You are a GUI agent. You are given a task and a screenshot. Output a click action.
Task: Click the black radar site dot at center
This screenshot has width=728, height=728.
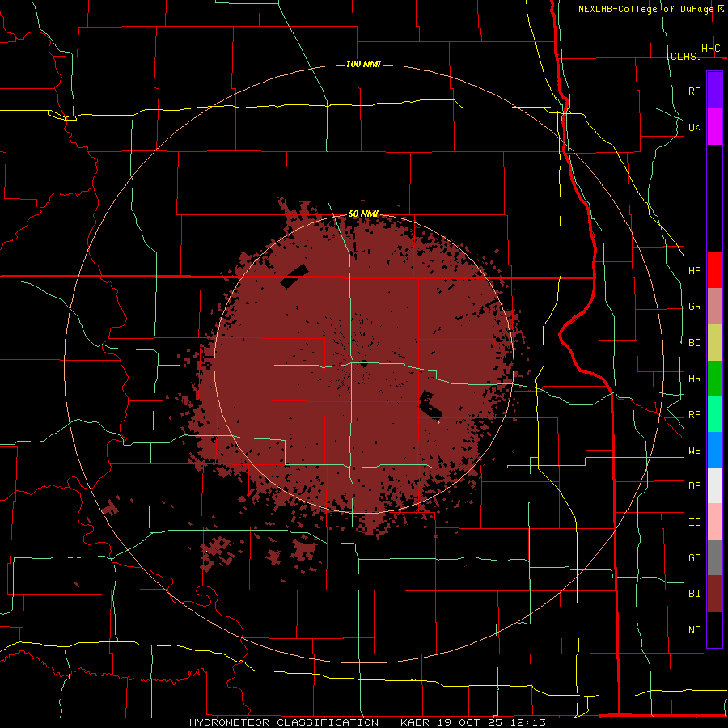point(364,363)
